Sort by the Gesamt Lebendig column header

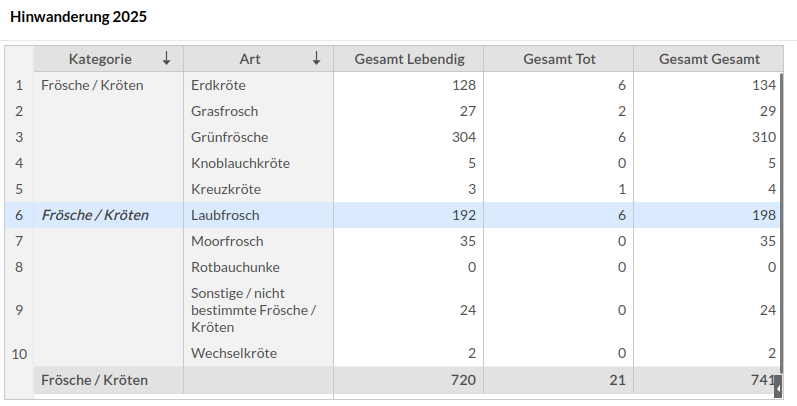[409, 59]
